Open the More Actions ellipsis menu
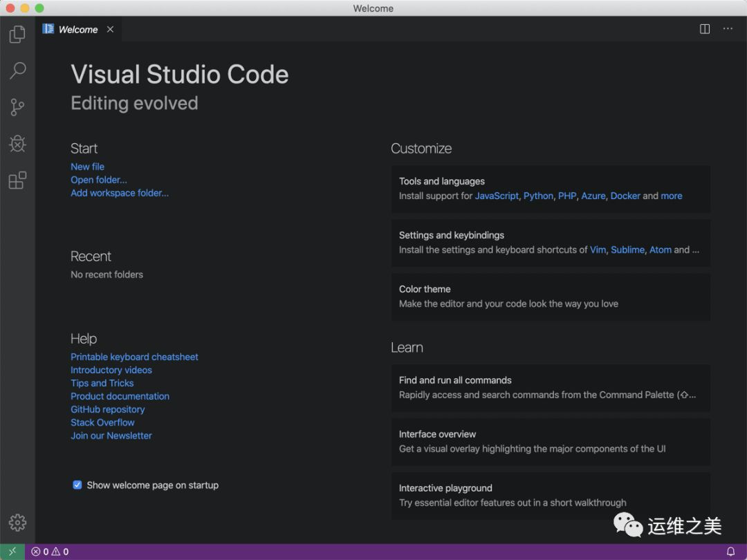The image size is (747, 560). 728,29
